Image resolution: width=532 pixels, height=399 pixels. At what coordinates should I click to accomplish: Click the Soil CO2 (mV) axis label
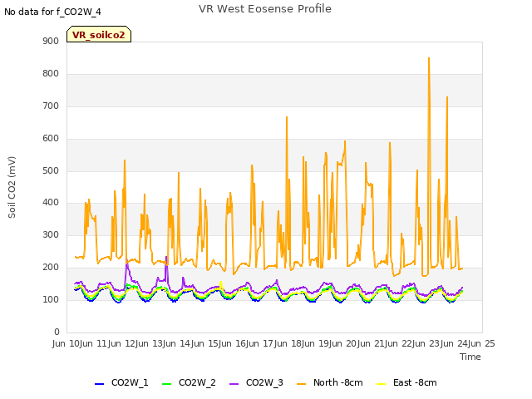tap(12, 187)
